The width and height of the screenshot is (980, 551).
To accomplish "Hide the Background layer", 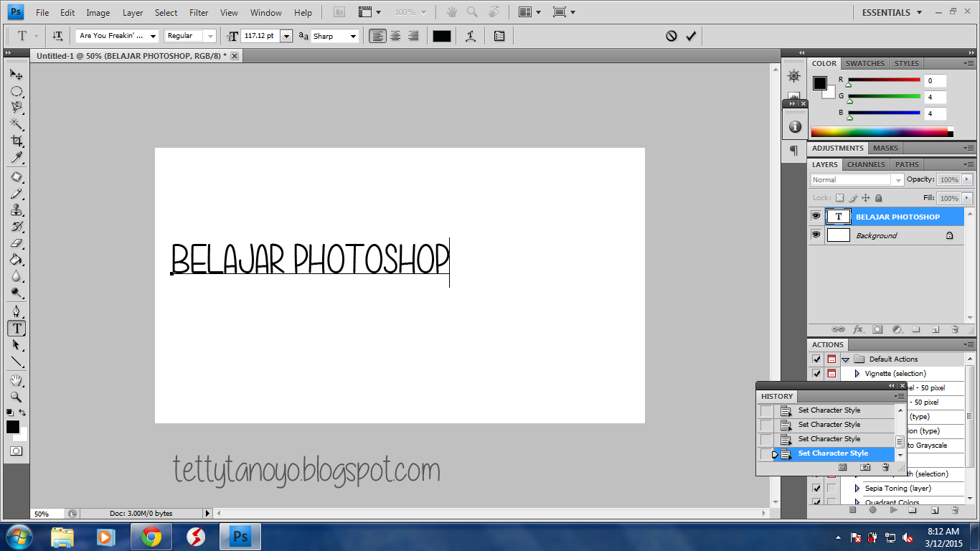I will coord(816,235).
